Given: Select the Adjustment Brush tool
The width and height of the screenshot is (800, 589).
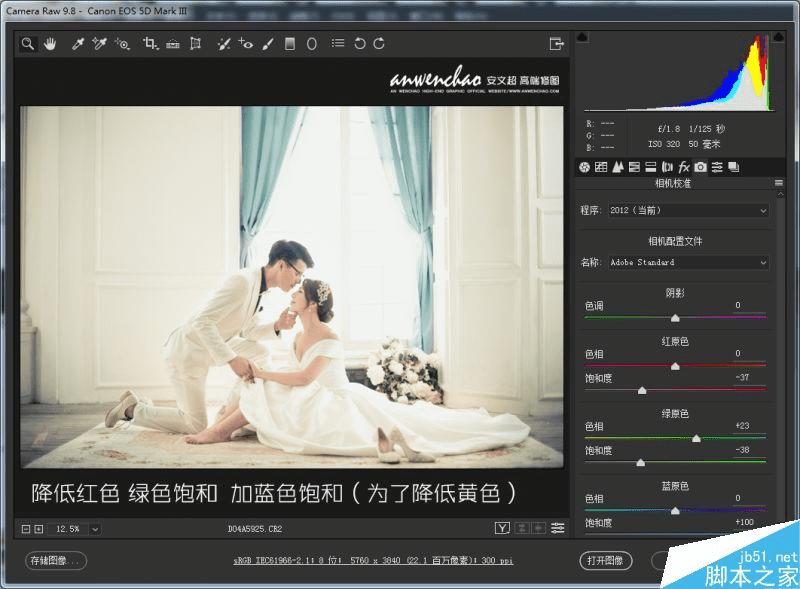Looking at the screenshot, I should click(268, 44).
